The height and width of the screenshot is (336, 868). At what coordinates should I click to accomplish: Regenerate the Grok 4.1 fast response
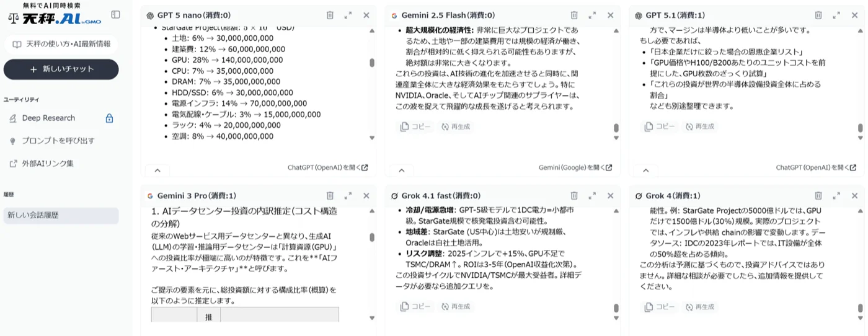(456, 306)
